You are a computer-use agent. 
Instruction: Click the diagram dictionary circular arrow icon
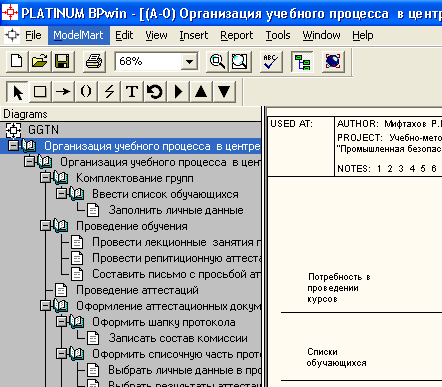(x=155, y=91)
